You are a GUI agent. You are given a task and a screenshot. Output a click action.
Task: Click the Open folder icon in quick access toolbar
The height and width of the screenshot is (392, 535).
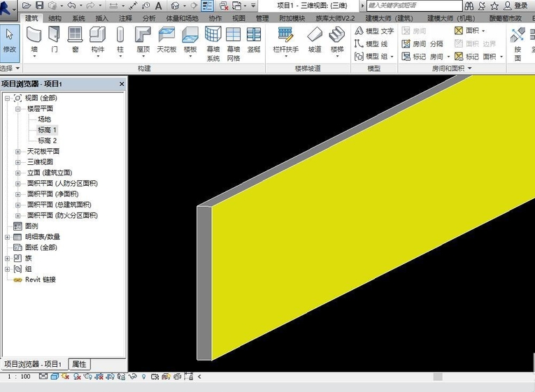pos(27,6)
